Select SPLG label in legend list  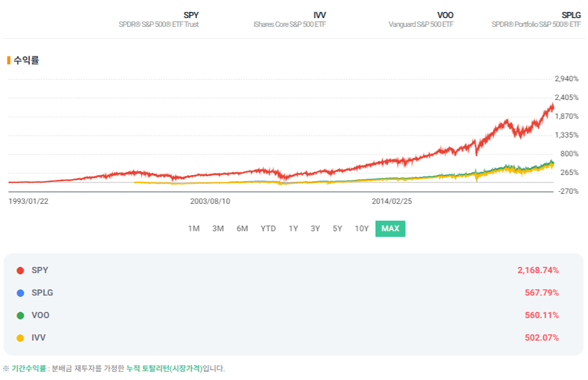(42, 292)
